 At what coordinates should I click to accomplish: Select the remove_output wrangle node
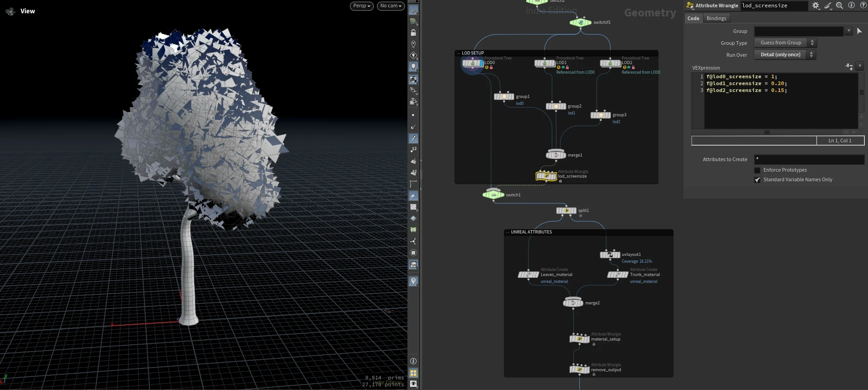[x=579, y=369]
